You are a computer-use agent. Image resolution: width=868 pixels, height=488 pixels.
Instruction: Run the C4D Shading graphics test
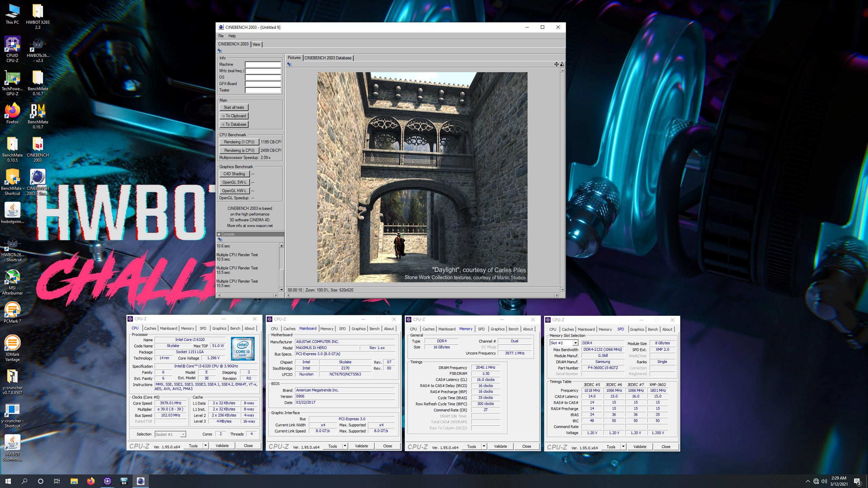(234, 174)
